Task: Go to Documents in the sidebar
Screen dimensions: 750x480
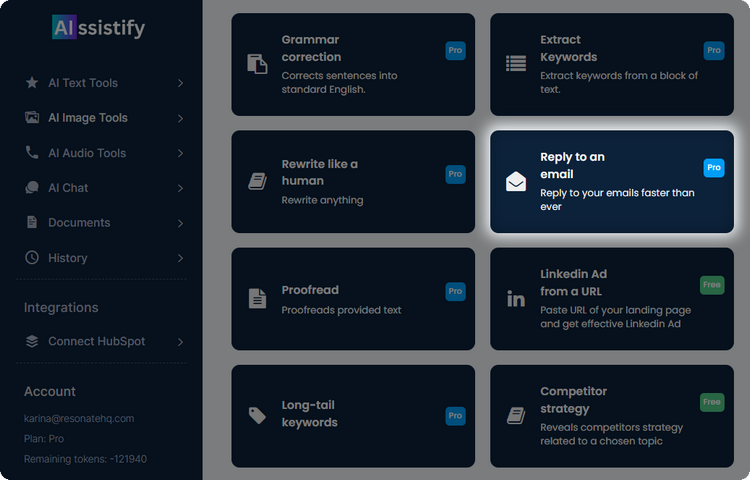Action: pos(79,223)
